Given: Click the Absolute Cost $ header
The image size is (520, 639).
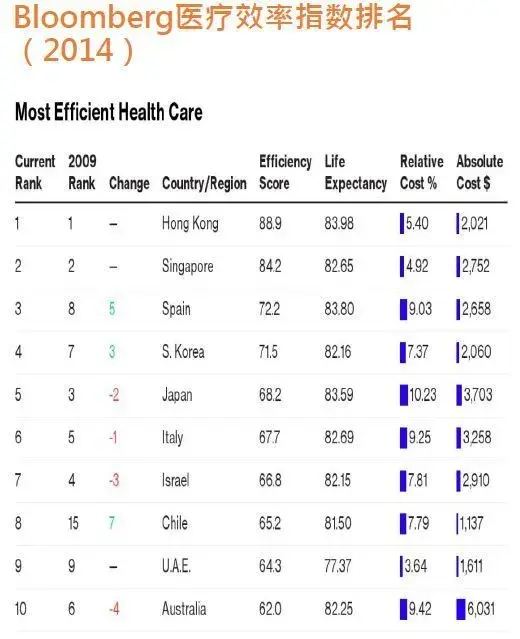Looking at the screenshot, I should [480, 172].
